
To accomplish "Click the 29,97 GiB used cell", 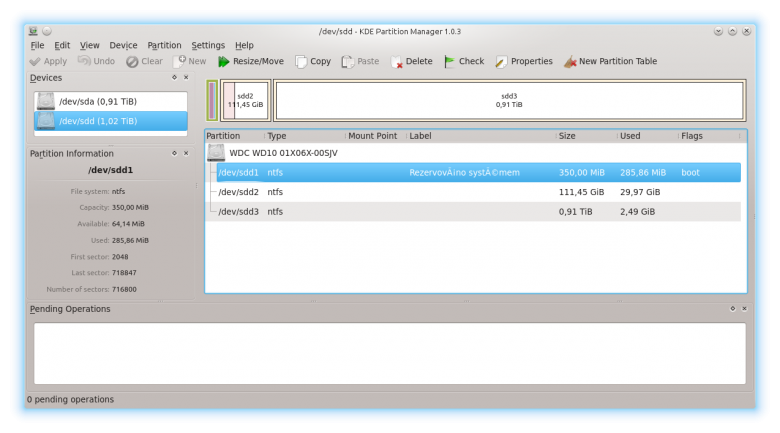I will (640, 192).
